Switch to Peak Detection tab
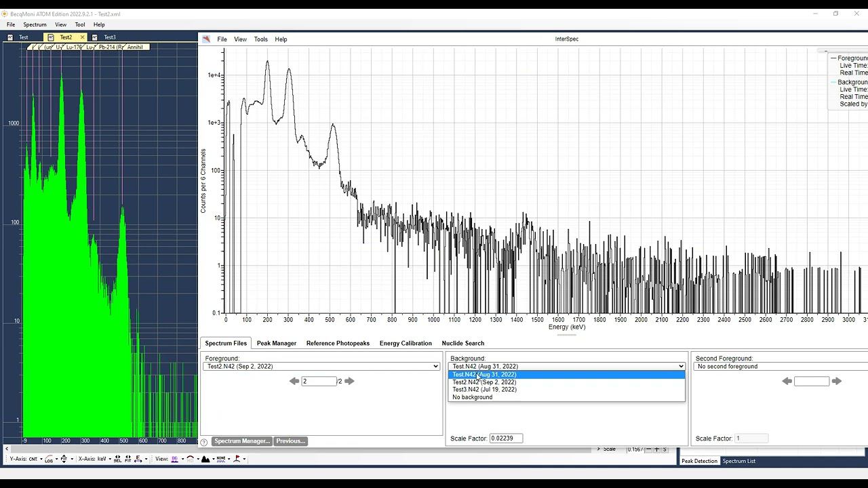Viewport: 868px width, 488px height. click(x=699, y=461)
